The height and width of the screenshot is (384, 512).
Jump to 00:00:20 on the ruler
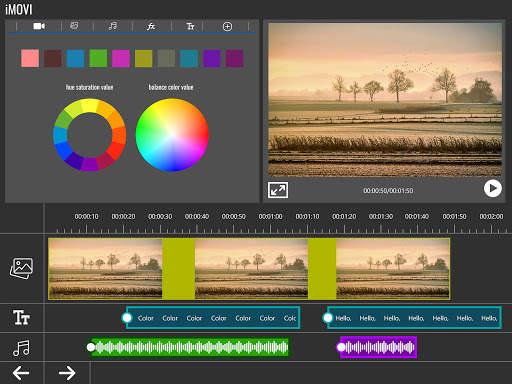[123, 217]
